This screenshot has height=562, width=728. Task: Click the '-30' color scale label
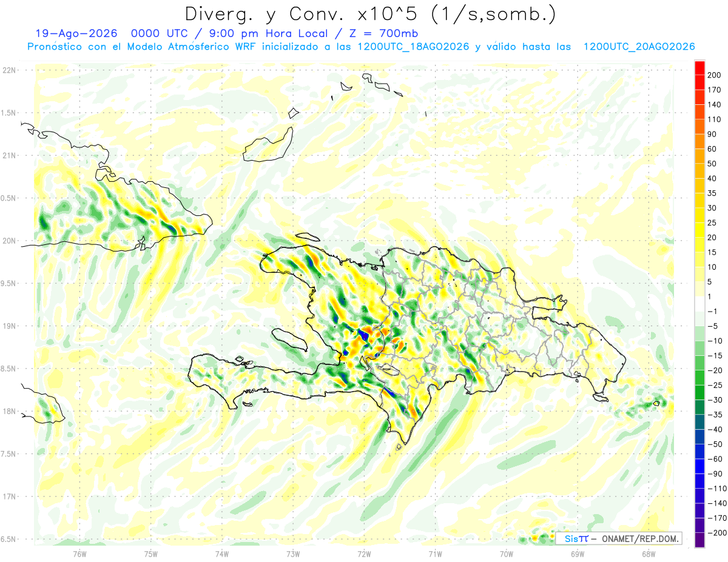tap(716, 400)
